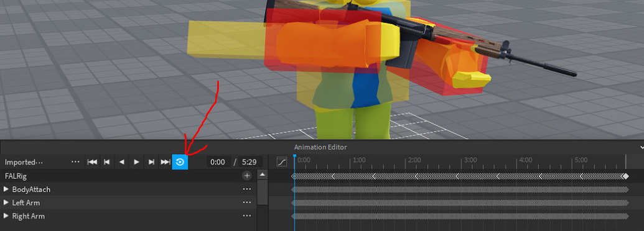Edit the current time 0:00 field

pyautogui.click(x=218, y=162)
